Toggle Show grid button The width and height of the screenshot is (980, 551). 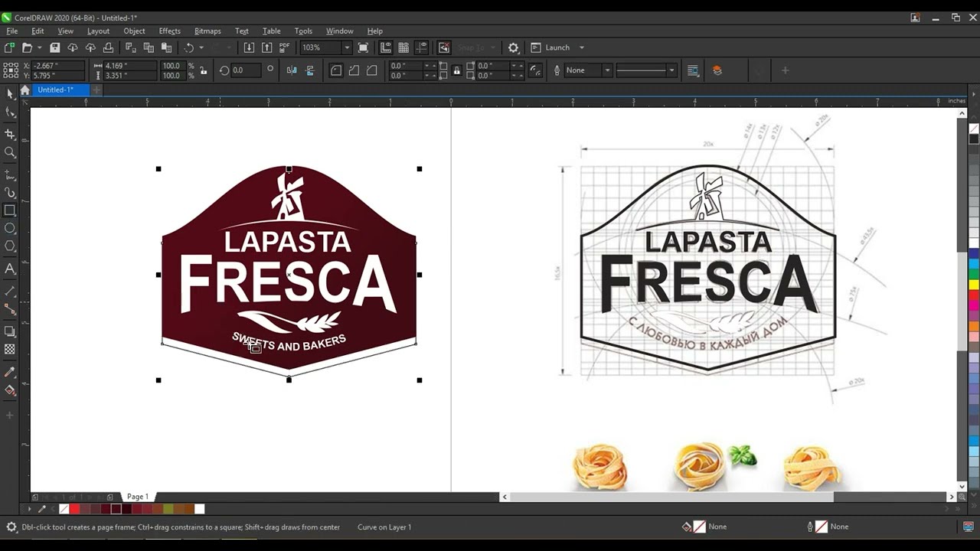click(x=403, y=47)
